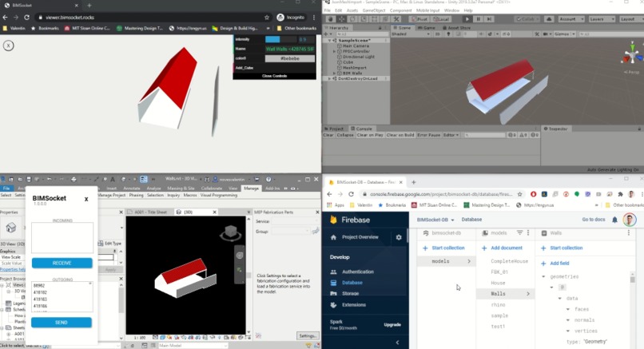
Task: Select MeshImport object in hierarchy
Action: pos(355,67)
